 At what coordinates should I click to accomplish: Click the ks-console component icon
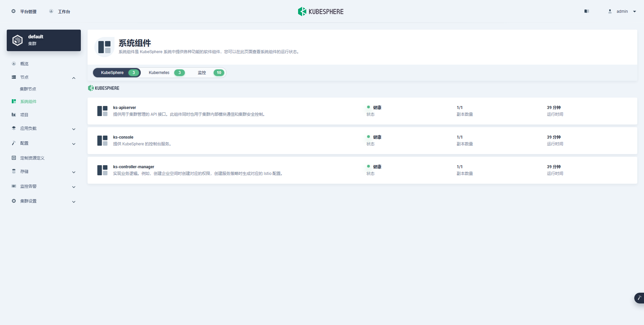(x=102, y=141)
